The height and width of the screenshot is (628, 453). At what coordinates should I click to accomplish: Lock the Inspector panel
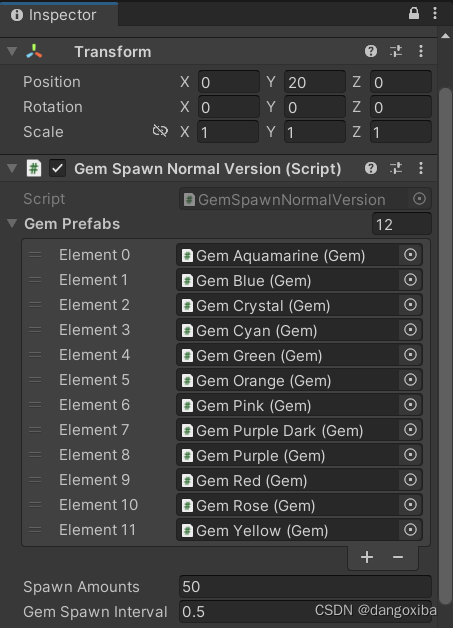[414, 13]
